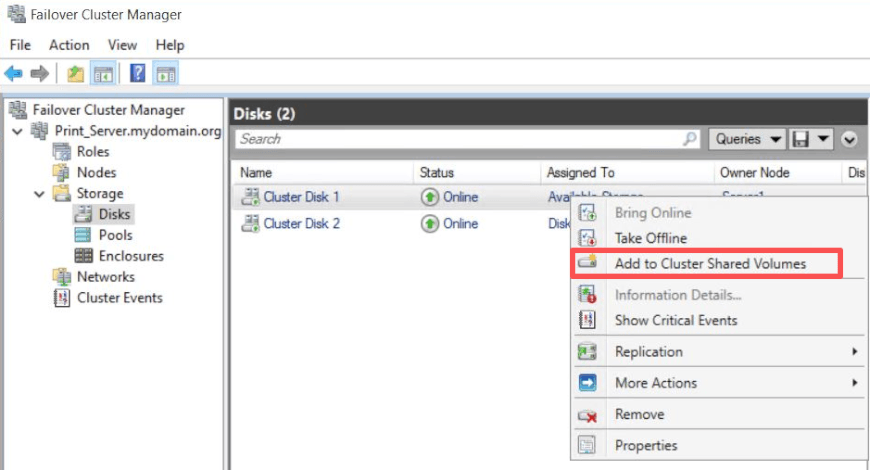Image resolution: width=870 pixels, height=470 pixels.
Task: Click the Remove icon with red X
Action: point(588,415)
